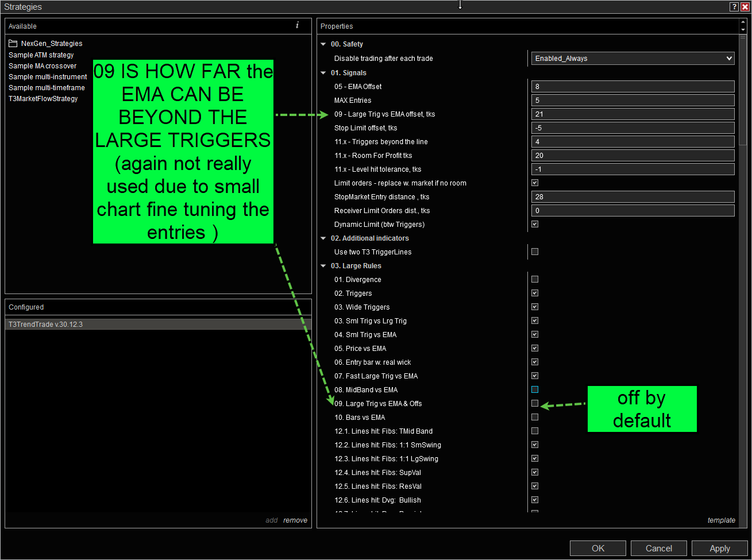Image resolution: width=752 pixels, height=560 pixels.
Task: Select Sample MA crossover strategy
Action: tap(43, 66)
